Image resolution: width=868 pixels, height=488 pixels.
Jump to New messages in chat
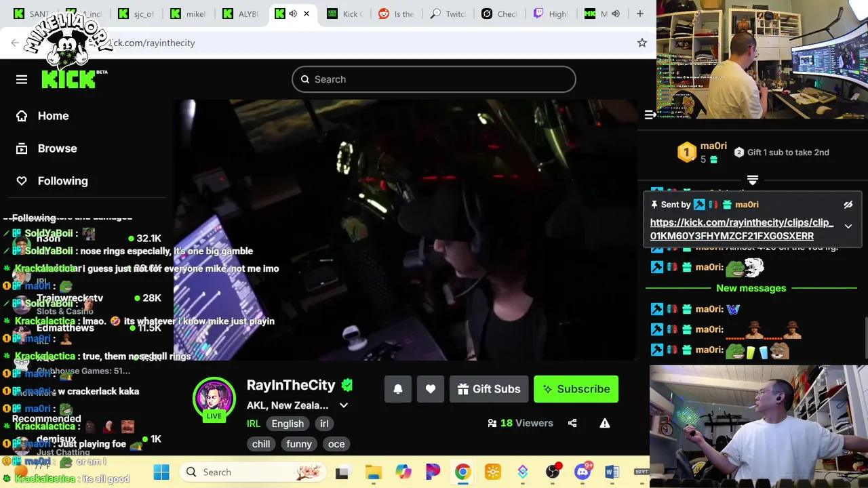pyautogui.click(x=751, y=288)
